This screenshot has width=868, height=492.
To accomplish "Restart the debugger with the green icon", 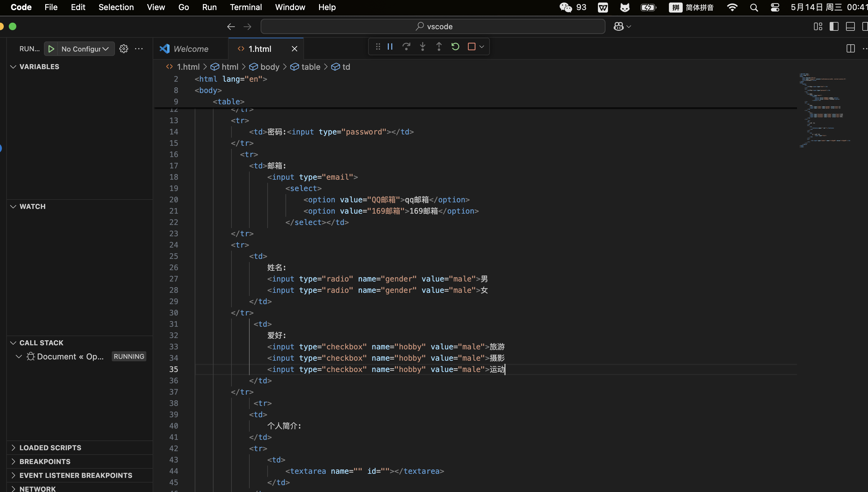I will [455, 46].
